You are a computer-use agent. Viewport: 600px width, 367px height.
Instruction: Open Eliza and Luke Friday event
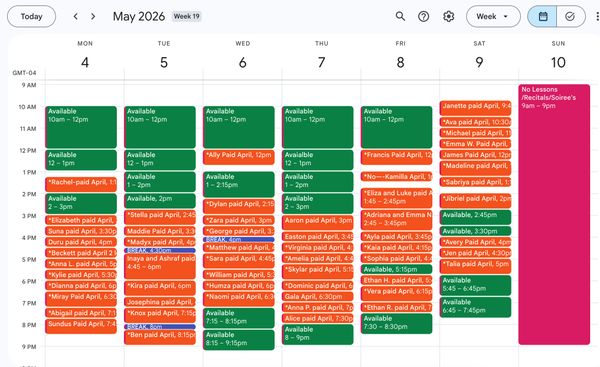(x=396, y=198)
